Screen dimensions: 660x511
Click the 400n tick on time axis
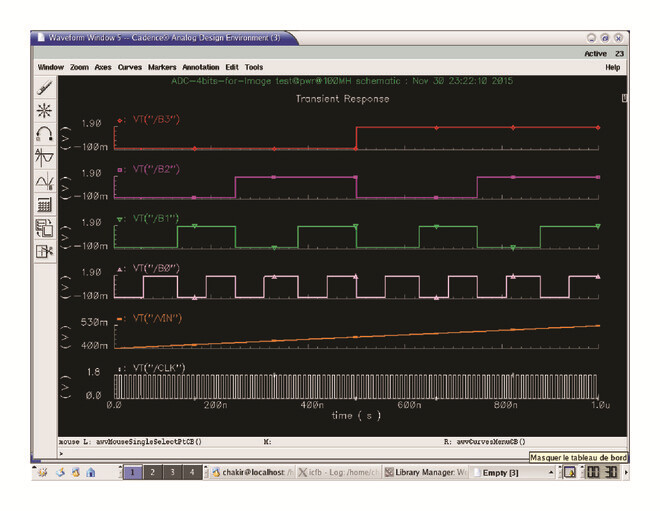[x=312, y=405]
